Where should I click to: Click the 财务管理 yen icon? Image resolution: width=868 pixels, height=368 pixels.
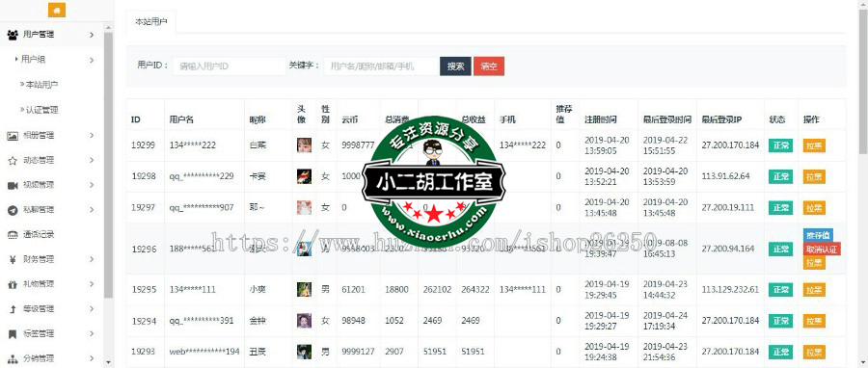coord(13,259)
